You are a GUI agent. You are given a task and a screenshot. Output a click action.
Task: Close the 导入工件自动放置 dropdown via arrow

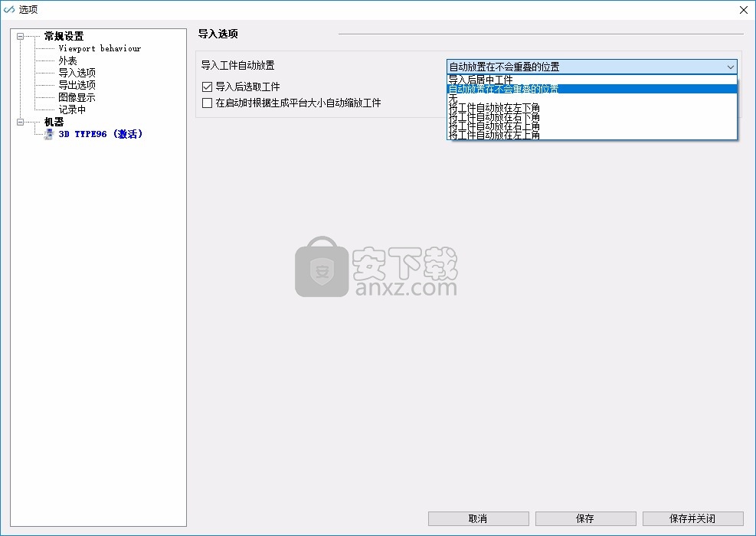(731, 67)
